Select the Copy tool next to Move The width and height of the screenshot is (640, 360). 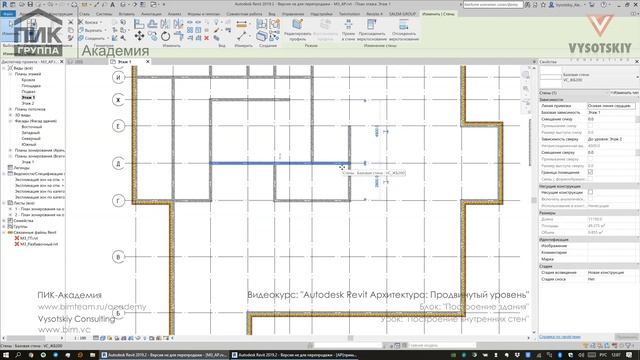152,36
